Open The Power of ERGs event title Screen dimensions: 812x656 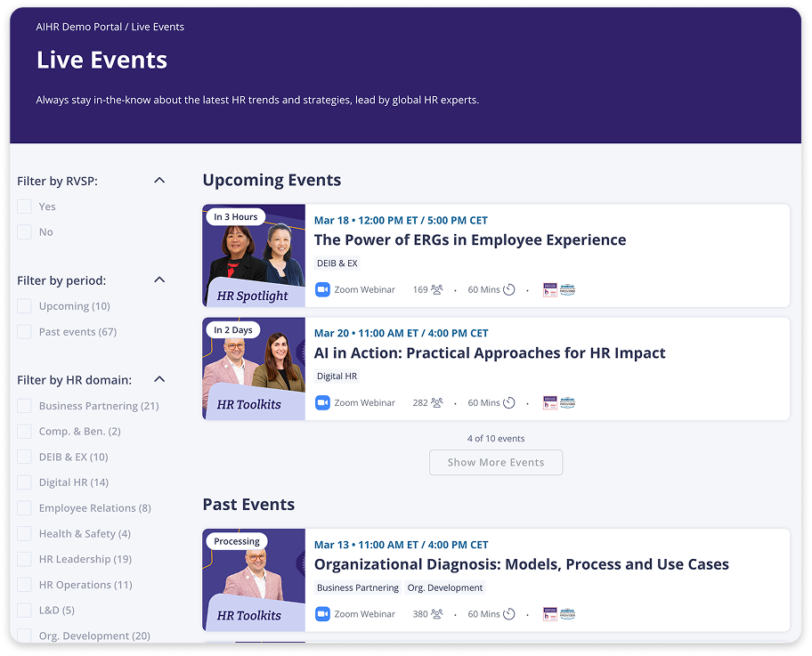tap(470, 239)
